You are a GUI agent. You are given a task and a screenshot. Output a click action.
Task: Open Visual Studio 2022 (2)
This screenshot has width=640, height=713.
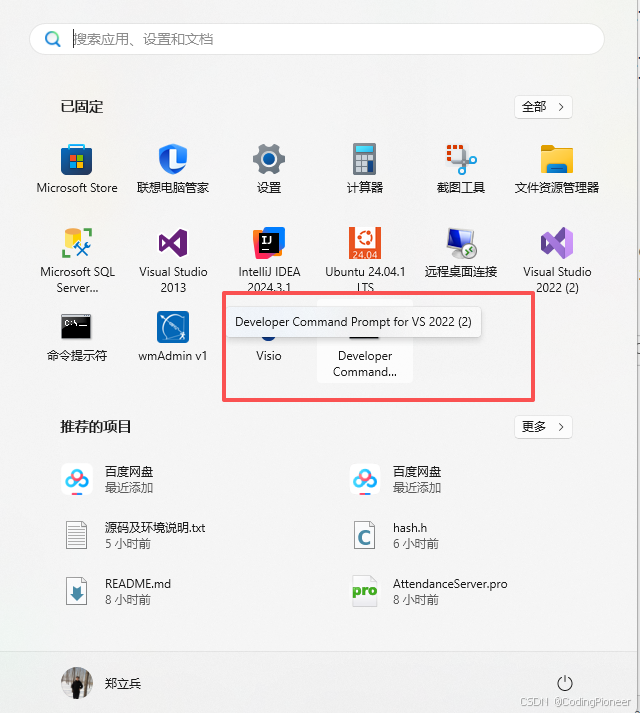coord(557,261)
